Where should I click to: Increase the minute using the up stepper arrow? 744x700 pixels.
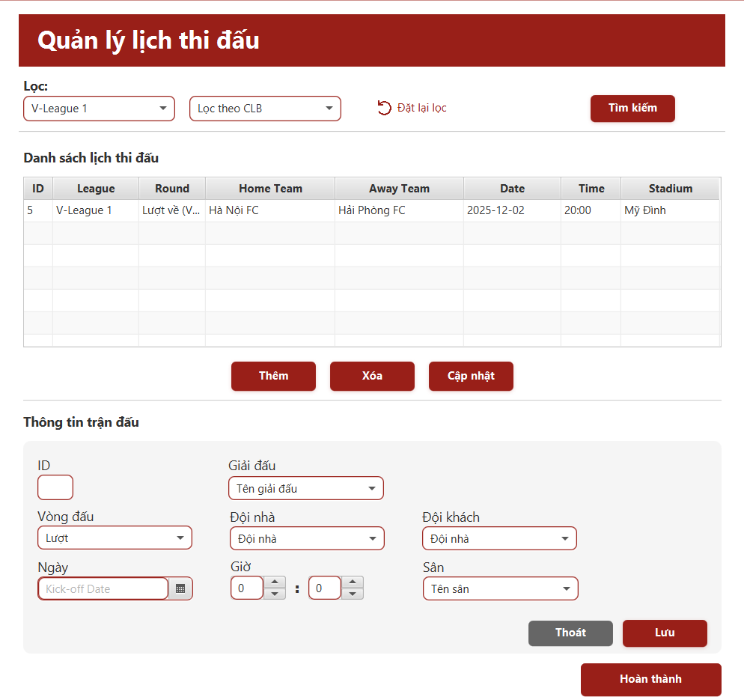(353, 583)
